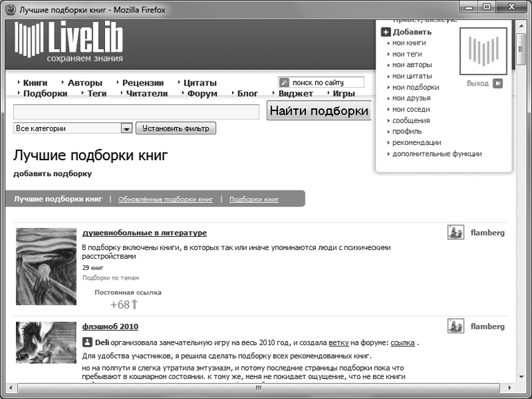532x399 pixels.
Task: Switch to Обновлённые подборки книг tab
Action: click(165, 199)
